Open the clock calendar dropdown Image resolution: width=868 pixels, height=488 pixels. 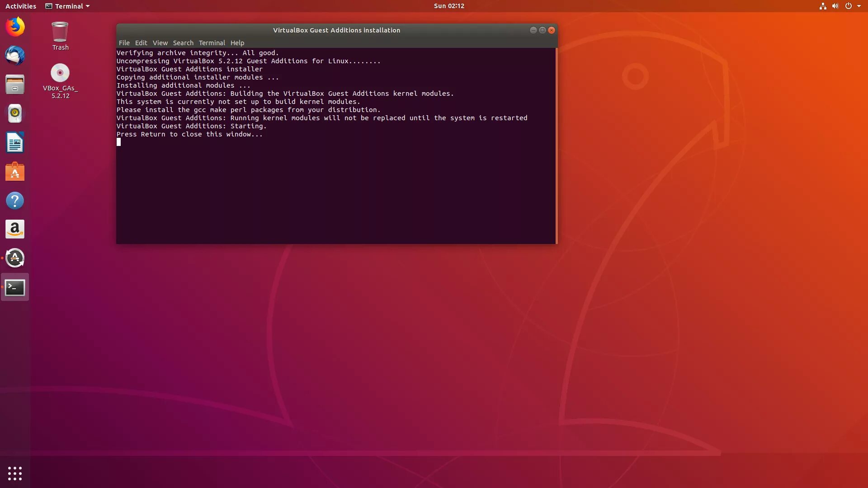click(448, 6)
